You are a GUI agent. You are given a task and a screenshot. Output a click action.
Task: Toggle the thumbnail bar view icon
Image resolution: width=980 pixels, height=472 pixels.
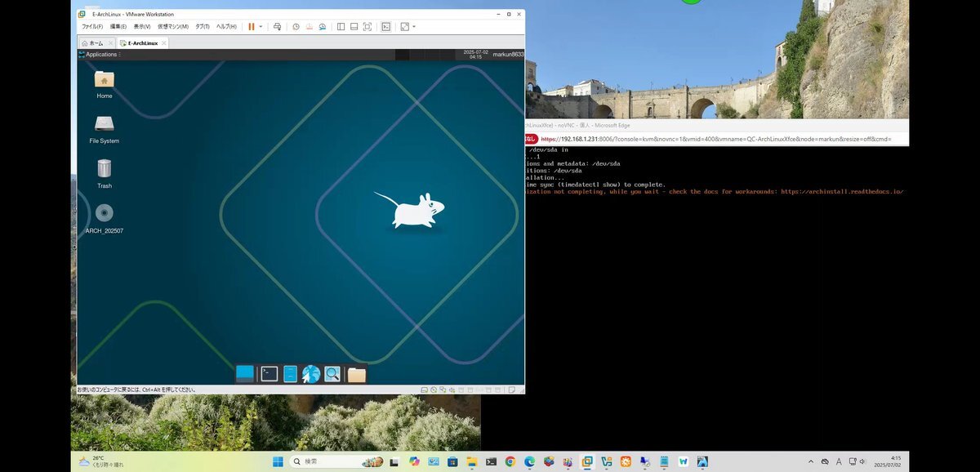tap(354, 27)
